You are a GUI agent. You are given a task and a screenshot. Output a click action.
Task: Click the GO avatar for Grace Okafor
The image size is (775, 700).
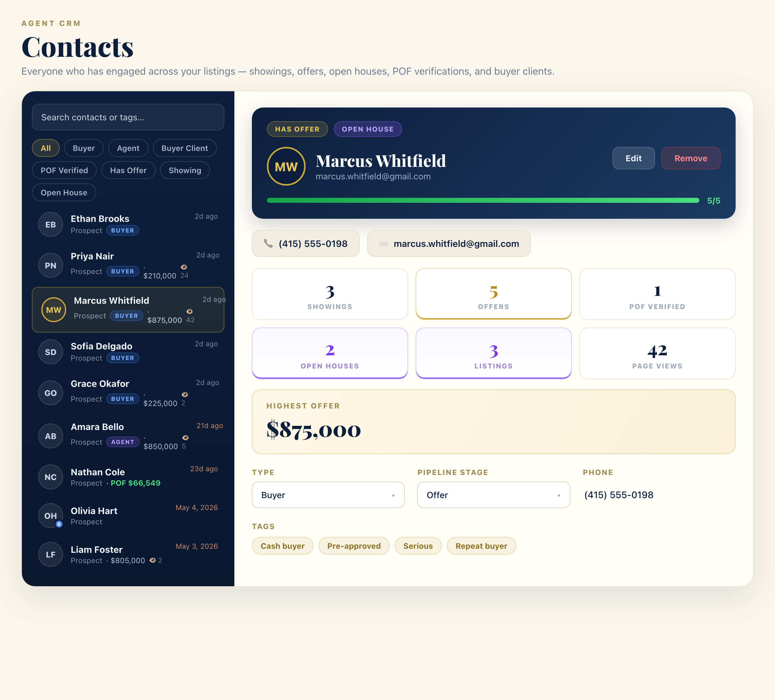(x=50, y=393)
